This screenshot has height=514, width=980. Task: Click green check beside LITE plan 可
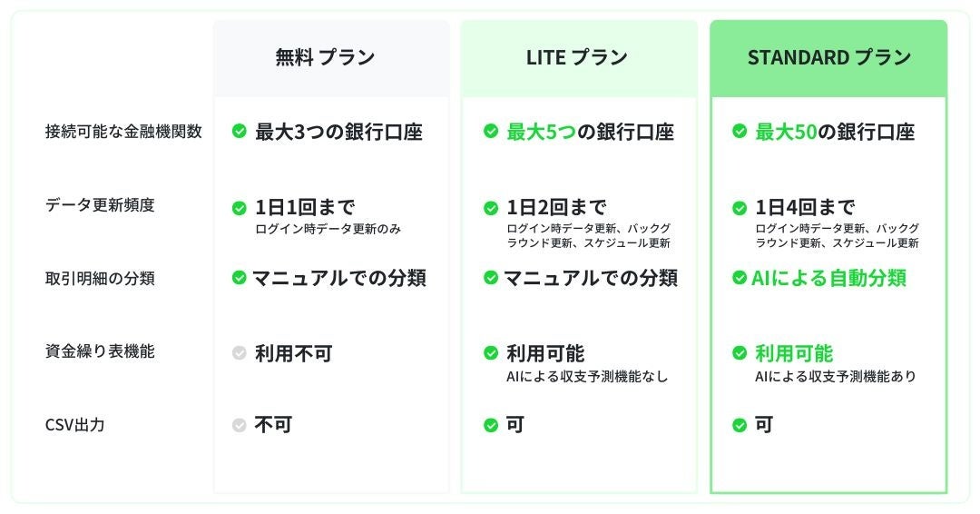491,425
